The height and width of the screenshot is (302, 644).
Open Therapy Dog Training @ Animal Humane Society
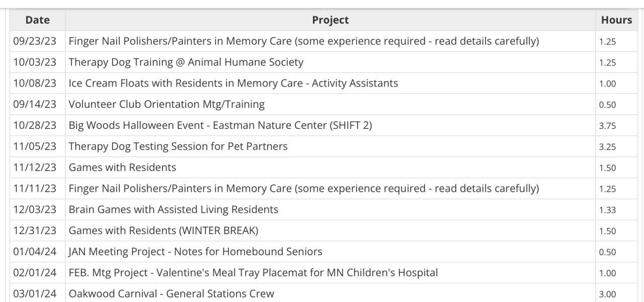(186, 62)
